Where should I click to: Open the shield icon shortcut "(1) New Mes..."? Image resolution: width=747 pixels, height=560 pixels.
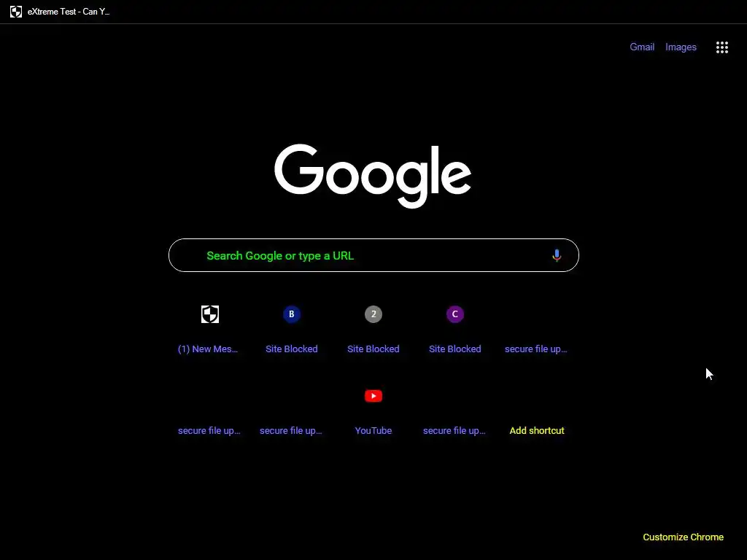point(209,329)
